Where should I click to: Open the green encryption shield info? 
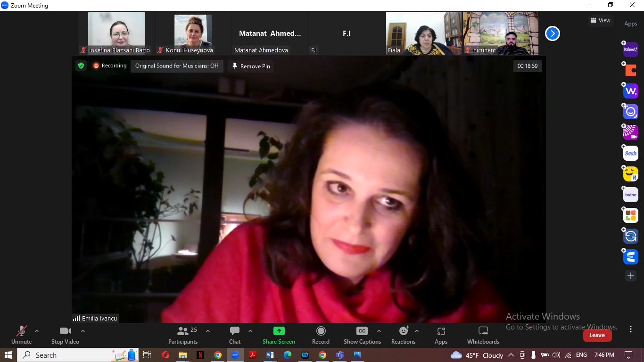tap(81, 66)
